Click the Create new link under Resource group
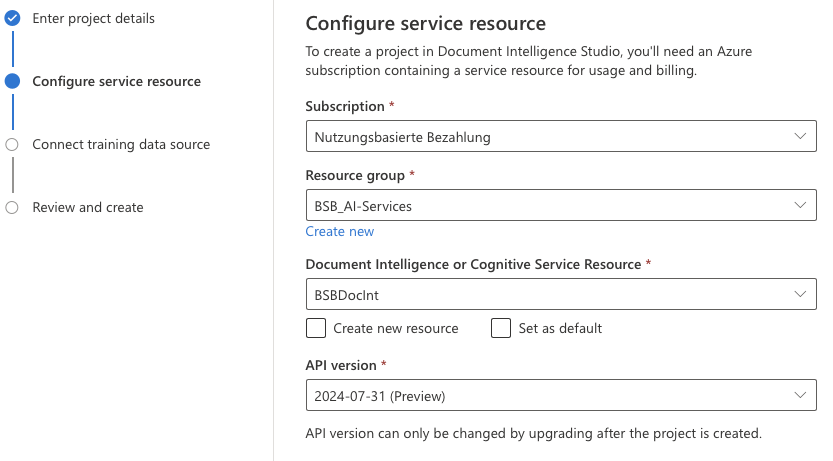 tap(339, 231)
